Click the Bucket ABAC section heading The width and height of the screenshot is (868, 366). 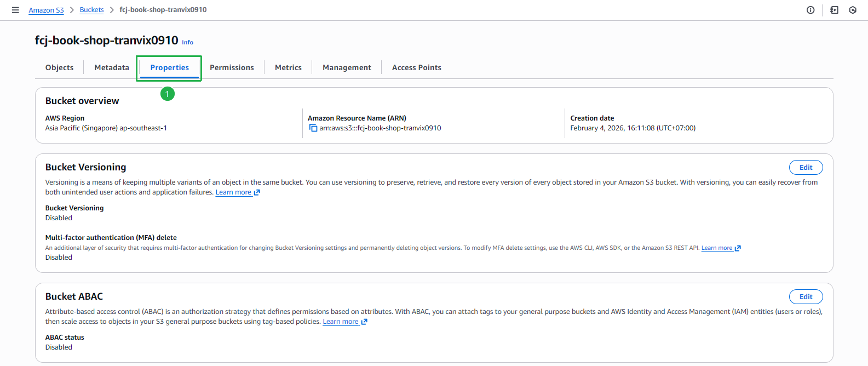click(x=74, y=296)
